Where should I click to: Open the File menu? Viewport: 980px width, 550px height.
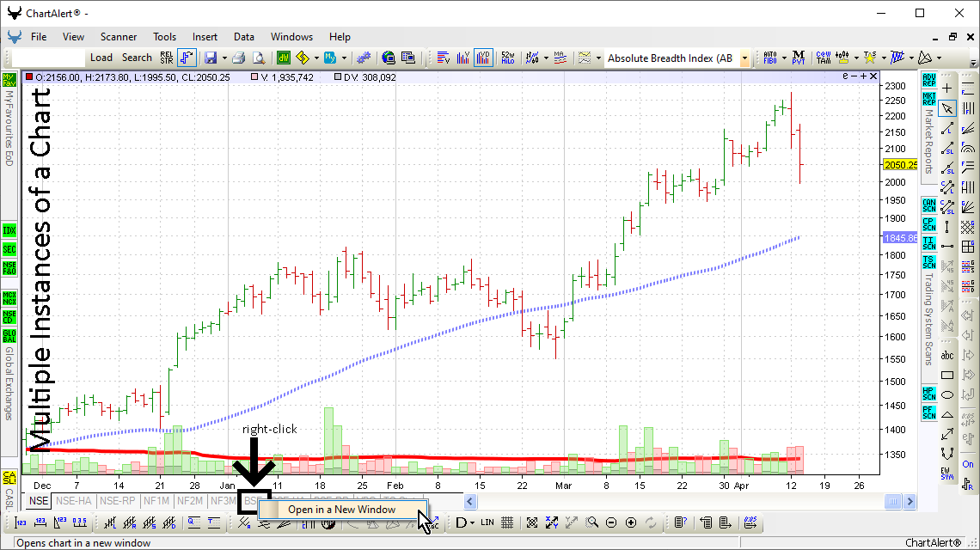pyautogui.click(x=39, y=37)
